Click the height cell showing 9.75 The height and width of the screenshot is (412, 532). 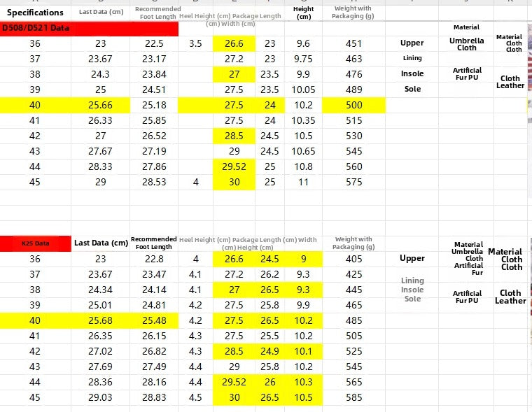tap(303, 59)
